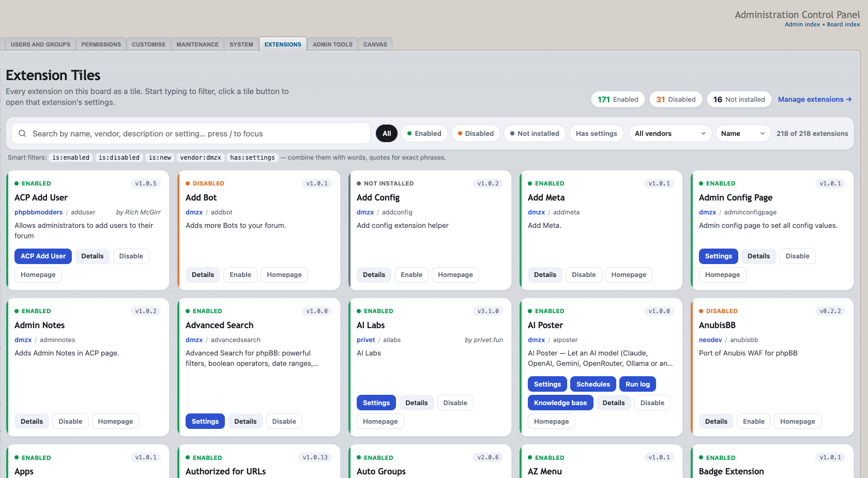Open Details on the ACP Add User tile
Viewport: 868px width, 478px height.
(x=93, y=256)
